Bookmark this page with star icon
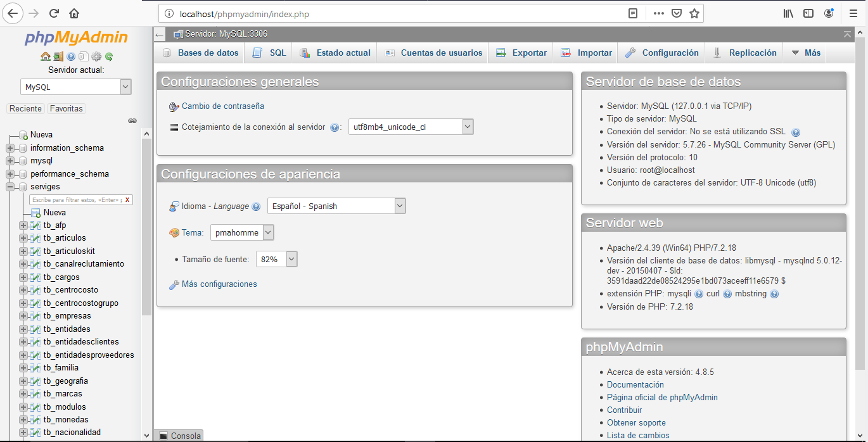The image size is (868, 442). [694, 13]
